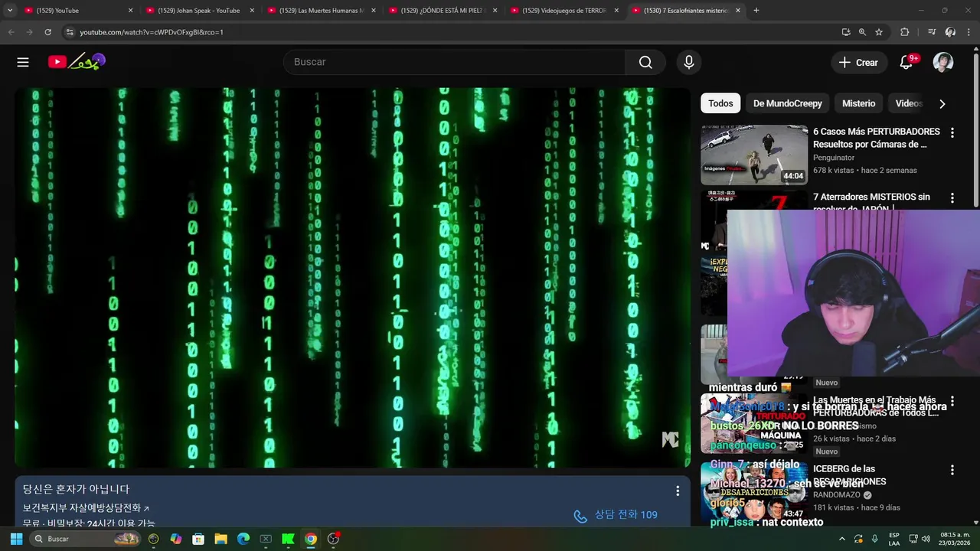Switch the ESP LAA input language
Image resolution: width=980 pixels, height=551 pixels.
coord(894,539)
